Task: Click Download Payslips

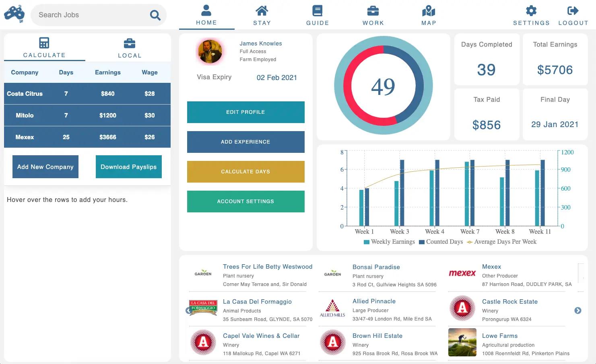Action: click(128, 167)
